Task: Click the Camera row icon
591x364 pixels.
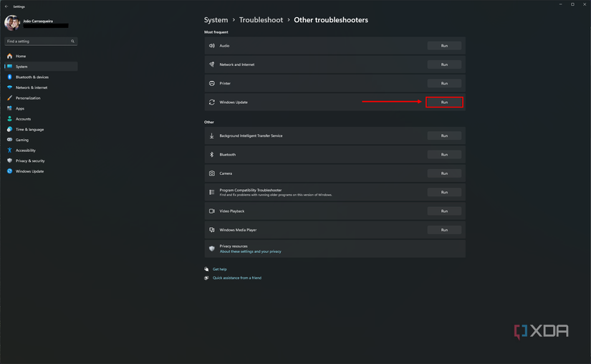Action: 212,173
